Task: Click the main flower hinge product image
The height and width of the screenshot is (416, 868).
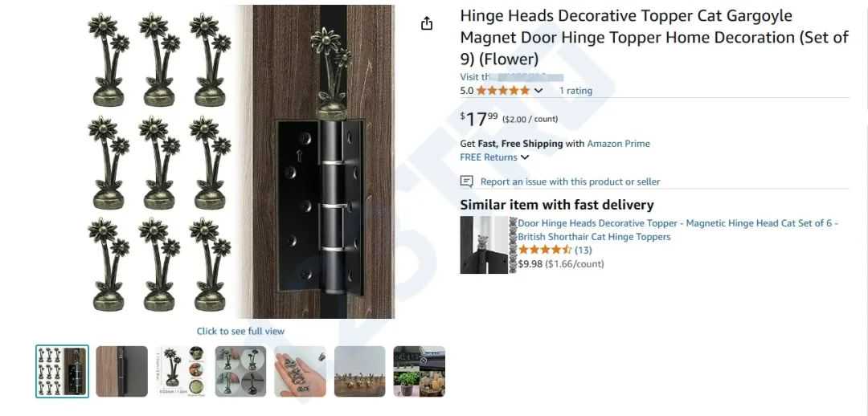Action: [x=240, y=161]
